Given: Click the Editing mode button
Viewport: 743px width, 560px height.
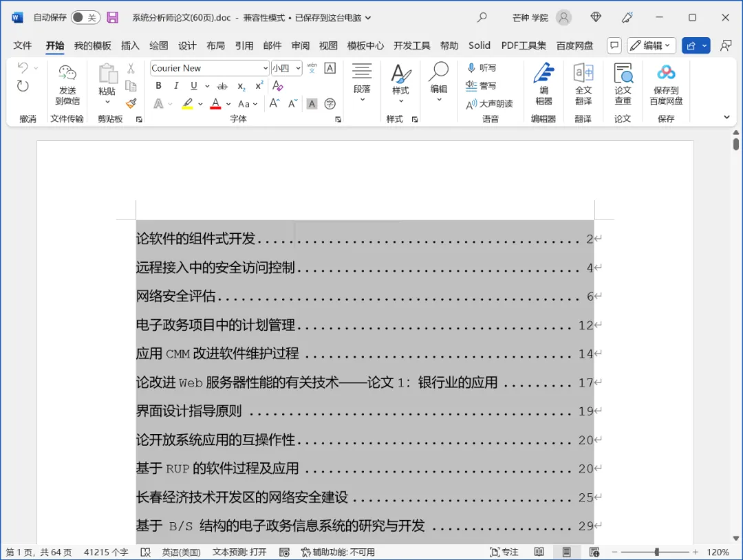Looking at the screenshot, I should (651, 45).
